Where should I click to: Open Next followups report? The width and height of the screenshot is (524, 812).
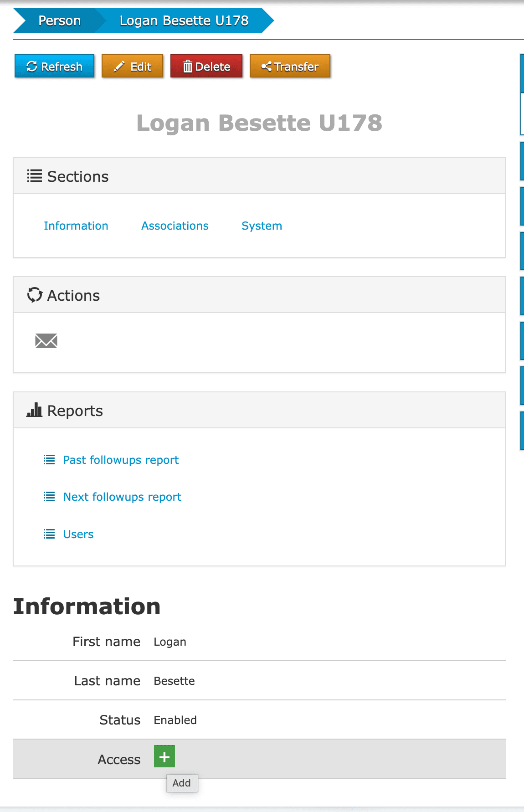(x=122, y=497)
